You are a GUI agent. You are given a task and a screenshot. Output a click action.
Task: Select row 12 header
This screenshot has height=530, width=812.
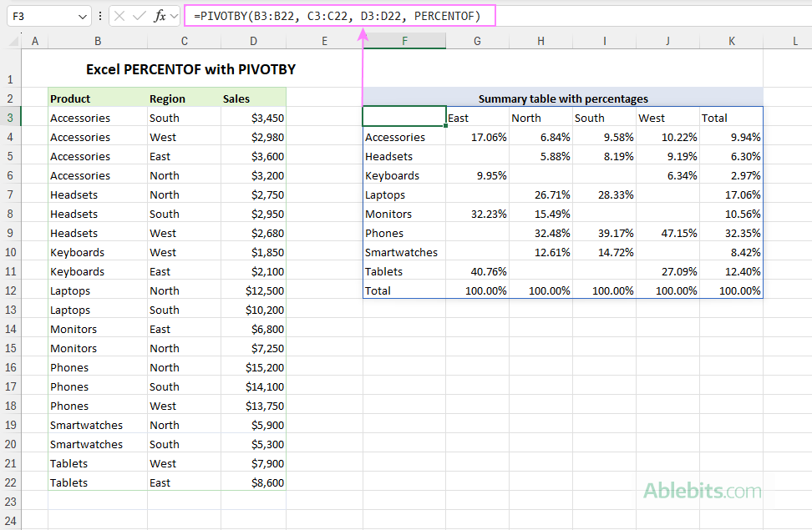pyautogui.click(x=11, y=290)
